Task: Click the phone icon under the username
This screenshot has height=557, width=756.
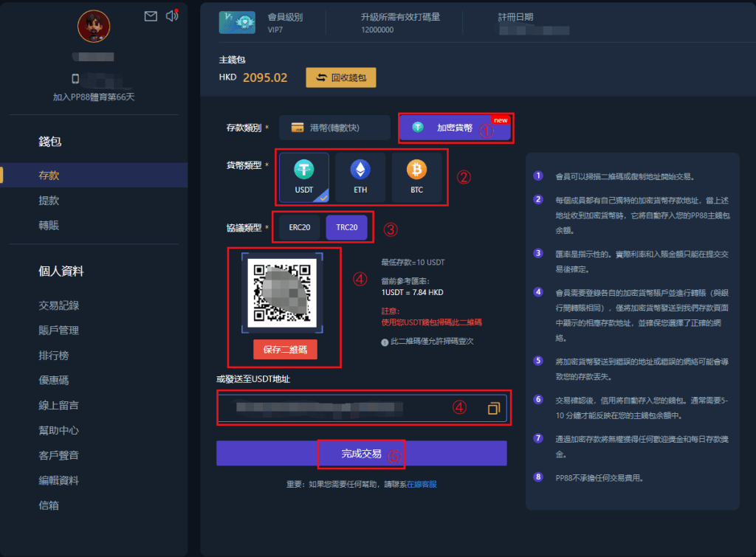Action: 75,78
